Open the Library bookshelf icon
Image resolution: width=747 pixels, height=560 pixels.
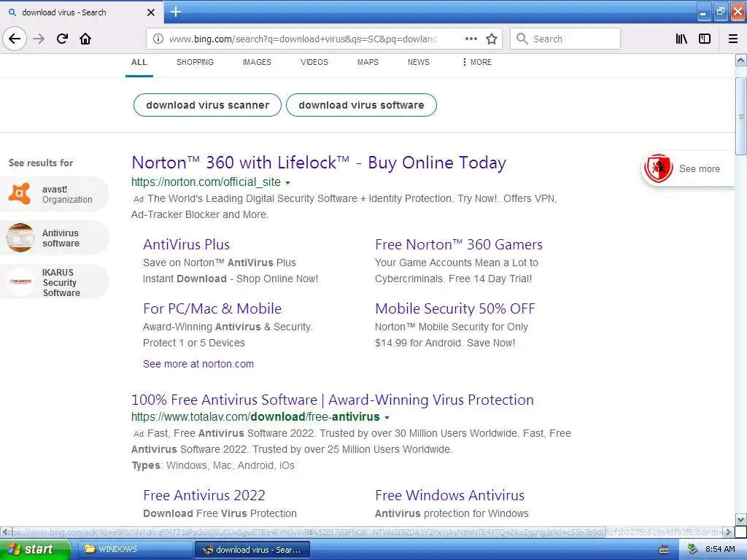pos(681,39)
